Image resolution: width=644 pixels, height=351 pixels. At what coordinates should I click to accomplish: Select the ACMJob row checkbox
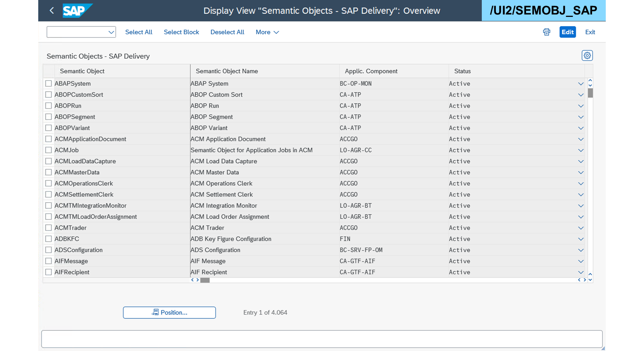[49, 150]
